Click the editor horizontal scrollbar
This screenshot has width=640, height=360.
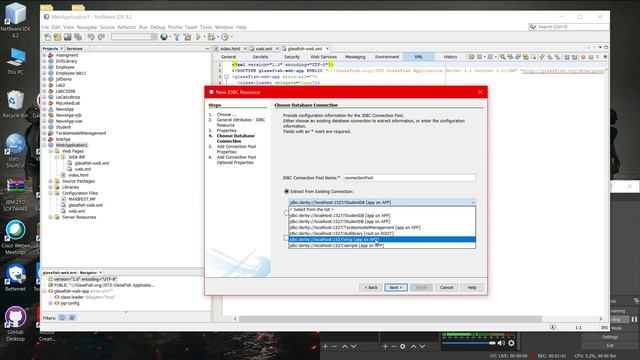390,319
